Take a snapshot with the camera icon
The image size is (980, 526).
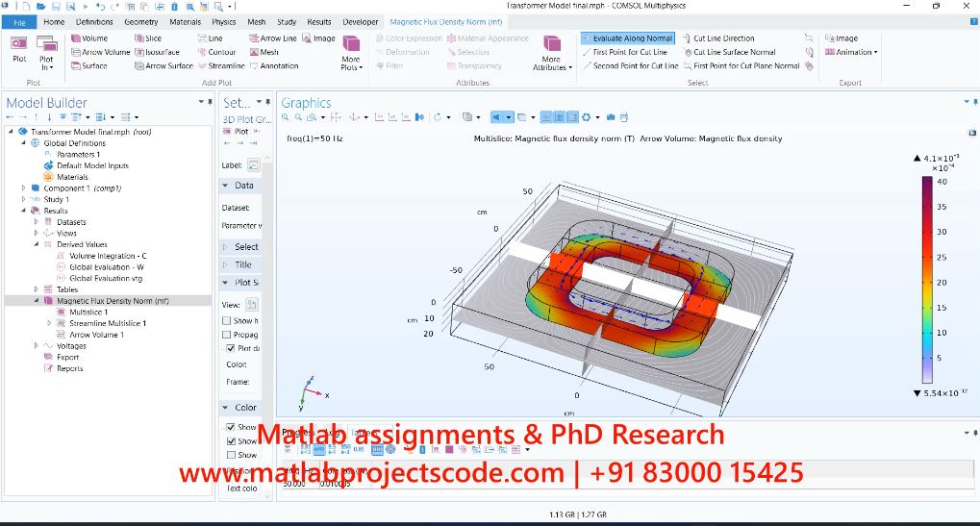tap(611, 116)
